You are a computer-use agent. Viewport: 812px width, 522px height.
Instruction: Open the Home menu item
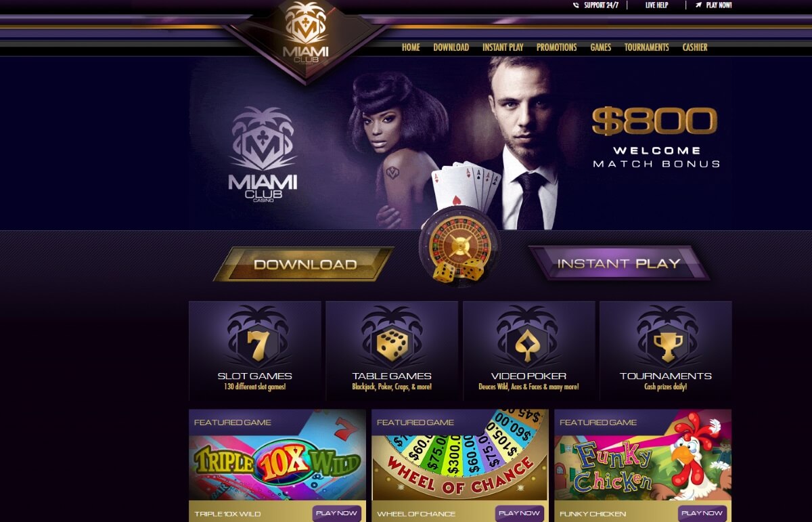[411, 47]
